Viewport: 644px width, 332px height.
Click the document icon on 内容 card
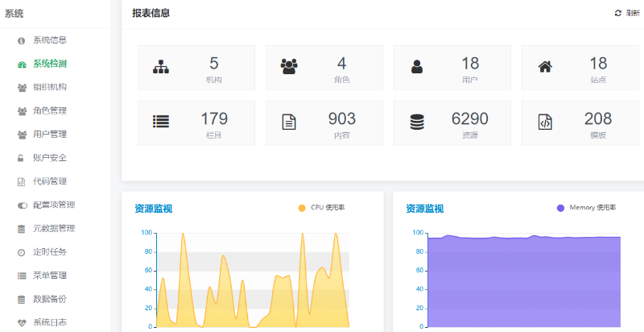point(289,122)
